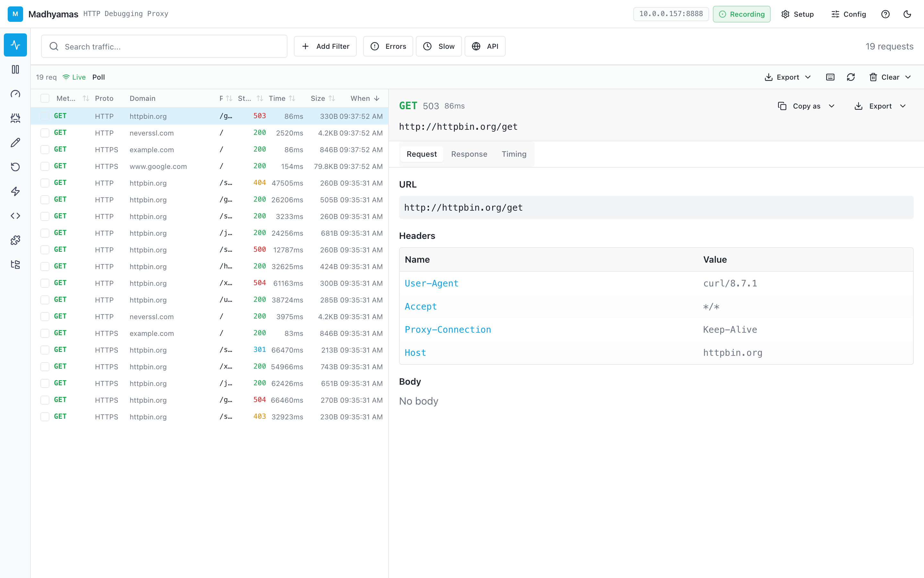Click the Search traffic input field
Image resolution: width=924 pixels, height=578 pixels.
(164, 46)
